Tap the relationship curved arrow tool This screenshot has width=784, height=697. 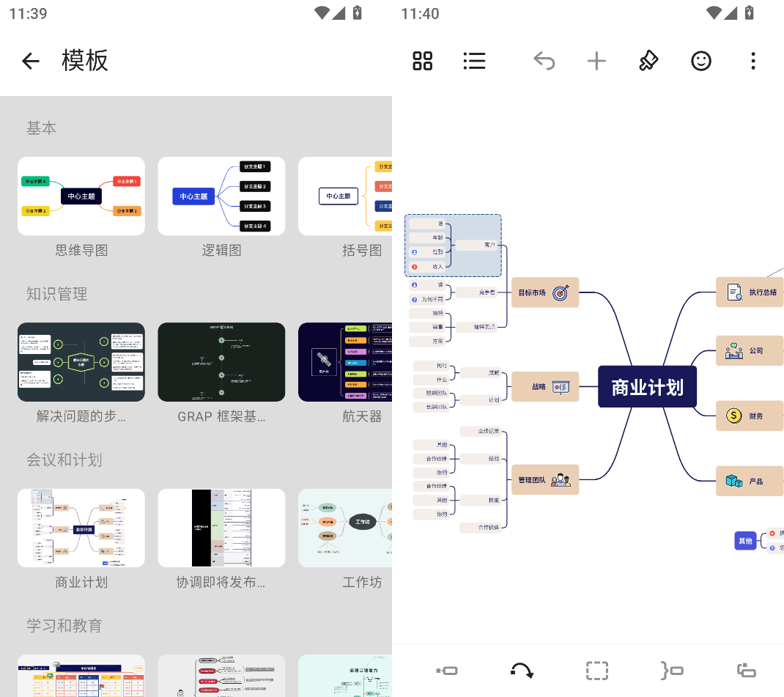[522, 671]
